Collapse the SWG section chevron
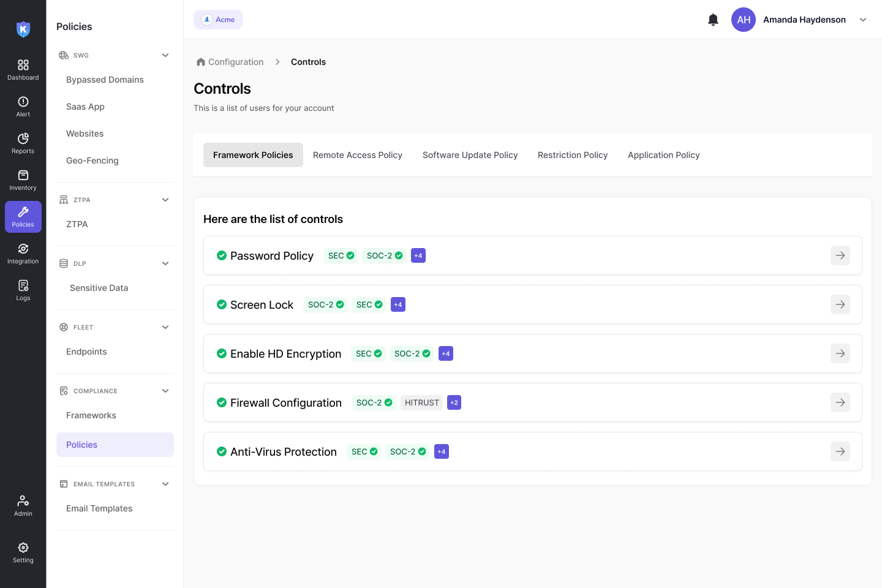Screen dimensions: 882x588 coord(165,55)
